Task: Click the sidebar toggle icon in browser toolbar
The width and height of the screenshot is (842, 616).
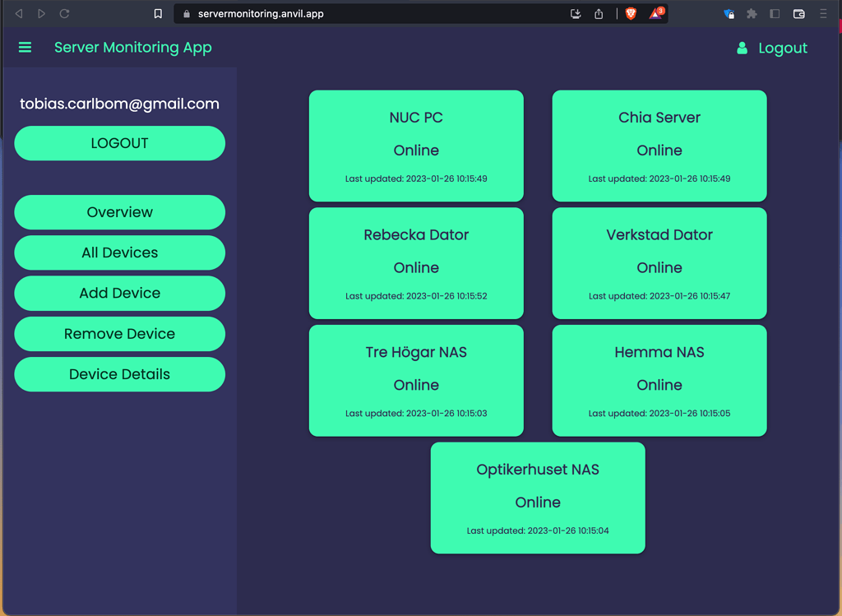Action: point(774,13)
